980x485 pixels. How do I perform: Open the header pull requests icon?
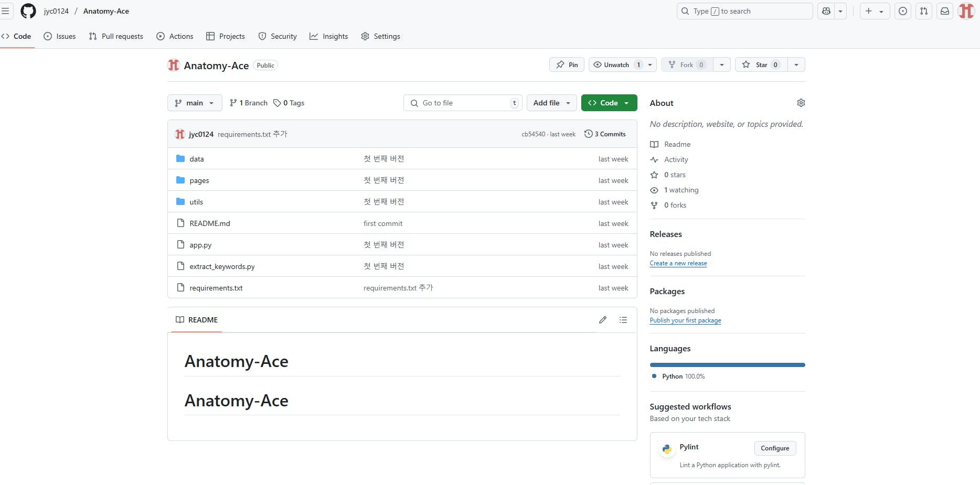point(924,11)
